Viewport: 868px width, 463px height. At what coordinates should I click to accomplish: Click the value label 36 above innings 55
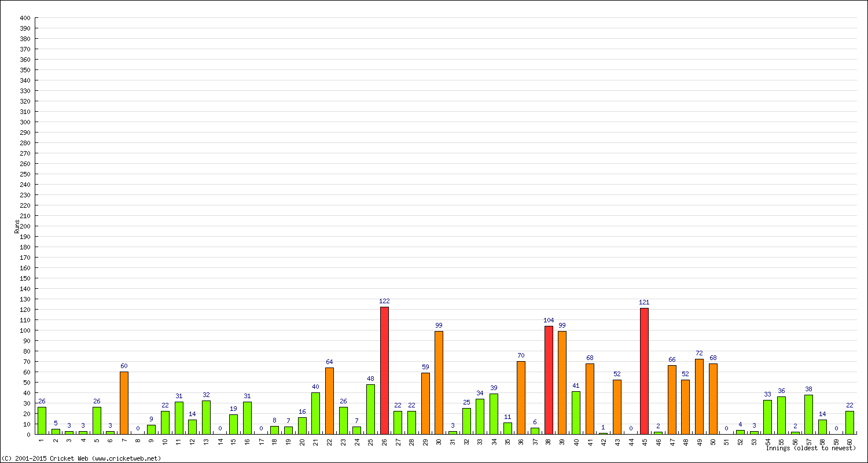781,391
